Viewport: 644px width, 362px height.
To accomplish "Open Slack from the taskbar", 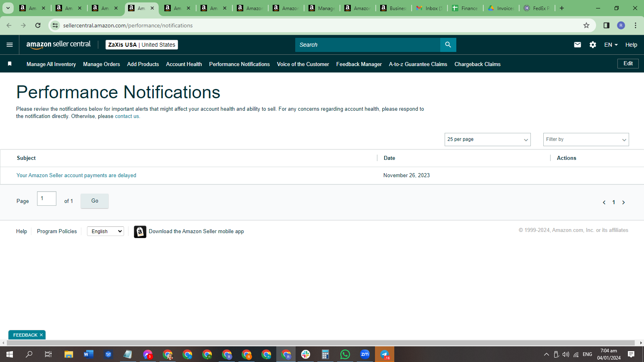I will (306, 354).
